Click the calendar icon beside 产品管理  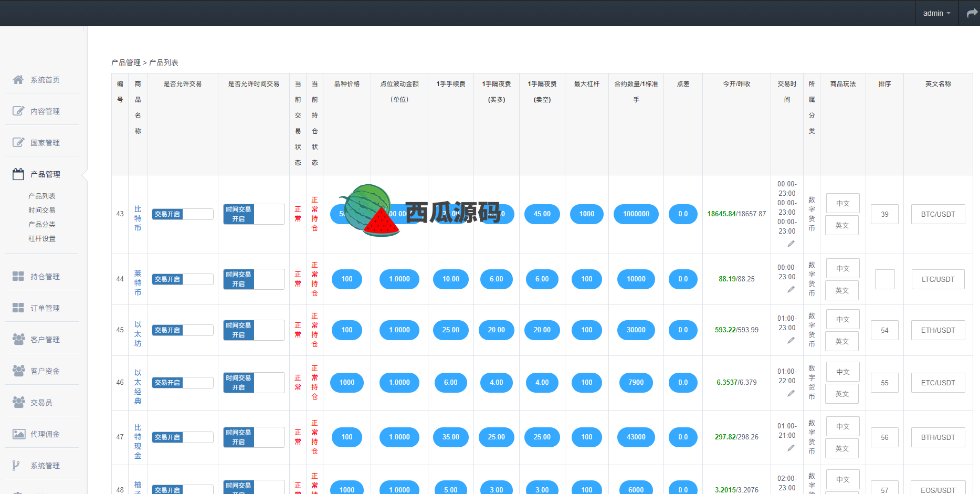(x=18, y=174)
